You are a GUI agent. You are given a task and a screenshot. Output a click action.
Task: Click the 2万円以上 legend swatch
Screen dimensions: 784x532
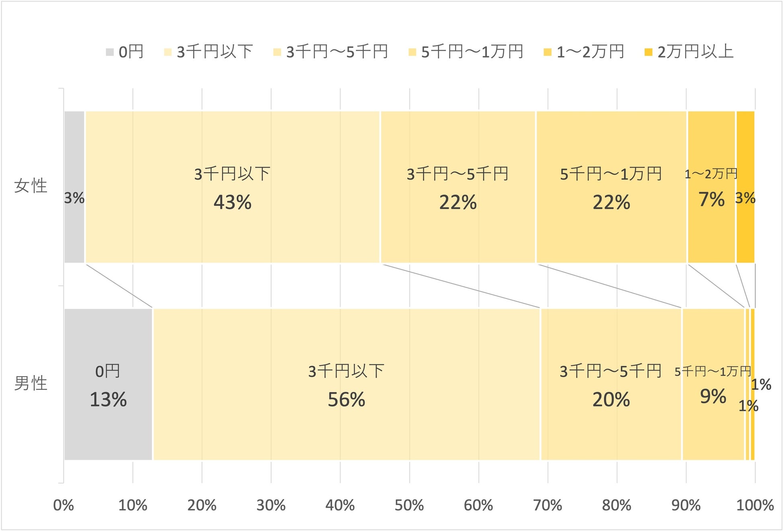(648, 52)
